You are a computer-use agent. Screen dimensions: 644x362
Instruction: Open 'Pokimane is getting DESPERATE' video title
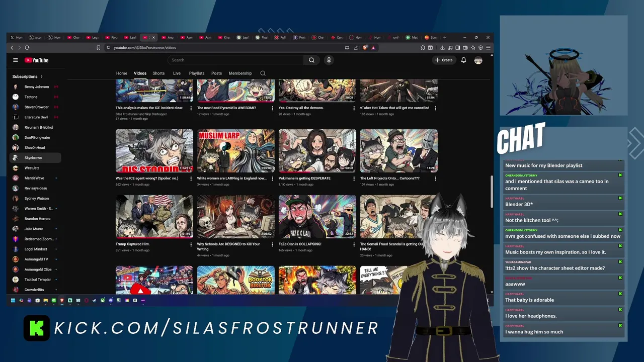click(x=304, y=178)
